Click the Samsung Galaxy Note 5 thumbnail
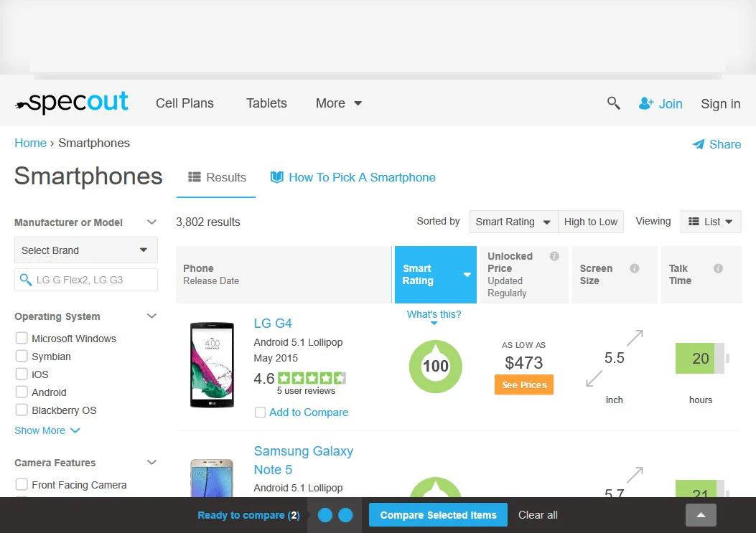Screen dimensions: 756x533 click(212, 478)
